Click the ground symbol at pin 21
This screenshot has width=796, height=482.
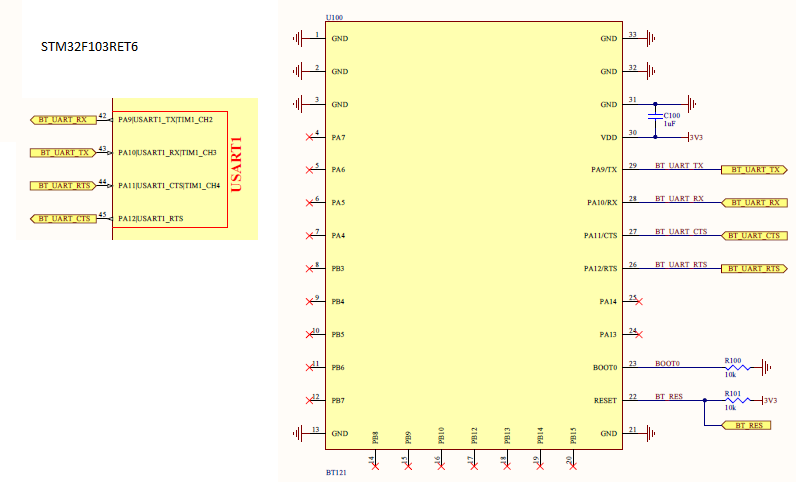650,434
